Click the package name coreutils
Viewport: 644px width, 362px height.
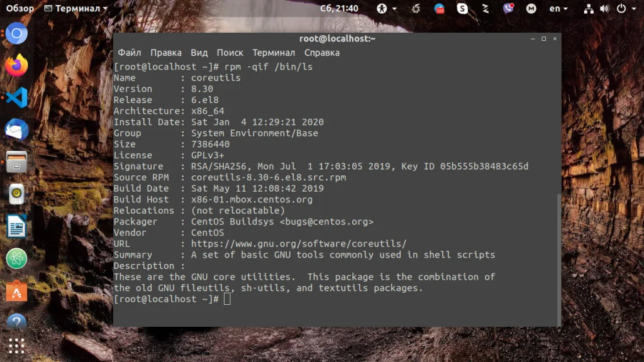click(216, 77)
